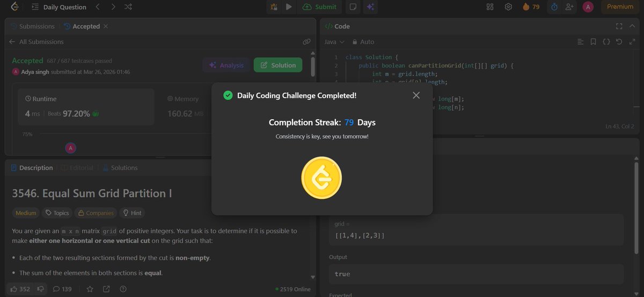Click the Completion Streak 79 Days text

pyautogui.click(x=322, y=122)
